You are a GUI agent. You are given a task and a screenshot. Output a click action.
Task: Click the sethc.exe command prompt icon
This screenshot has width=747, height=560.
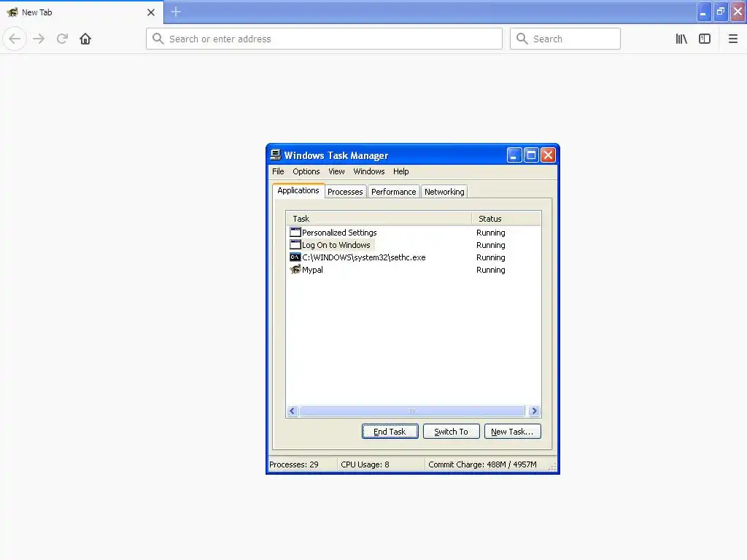(x=295, y=257)
